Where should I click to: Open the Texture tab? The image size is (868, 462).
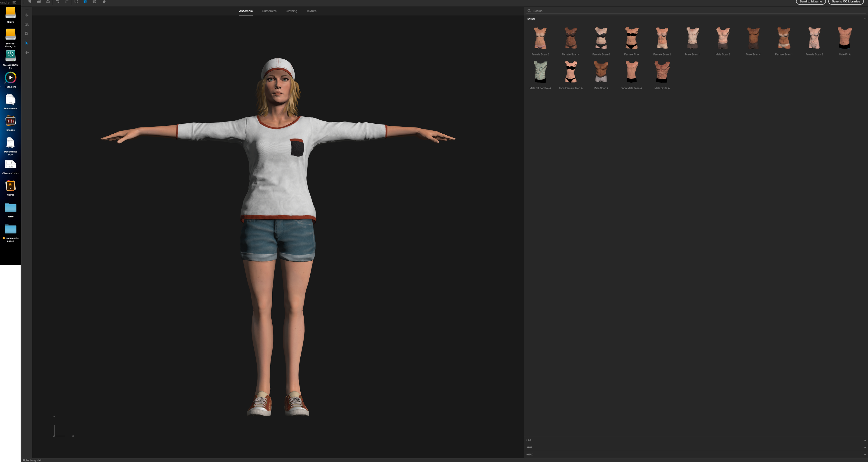pyautogui.click(x=311, y=11)
